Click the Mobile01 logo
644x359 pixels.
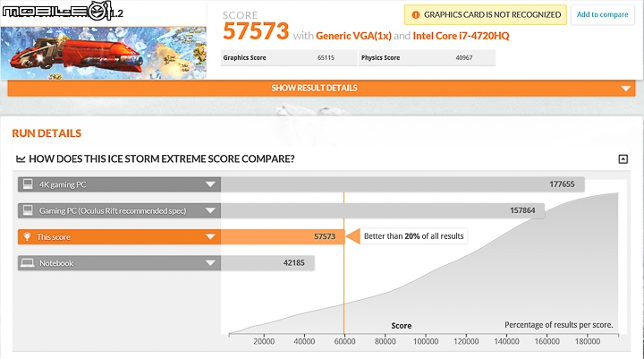(56, 11)
